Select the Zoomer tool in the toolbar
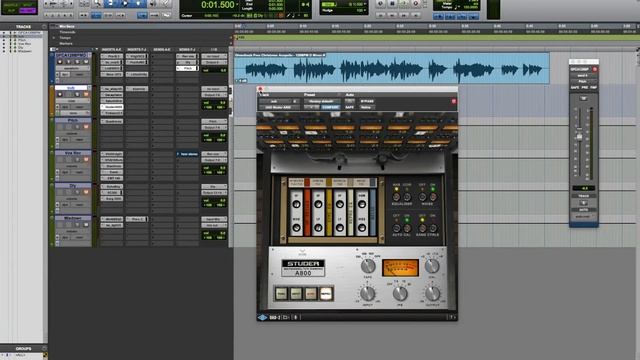This screenshot has height=360, width=640. (98, 4)
